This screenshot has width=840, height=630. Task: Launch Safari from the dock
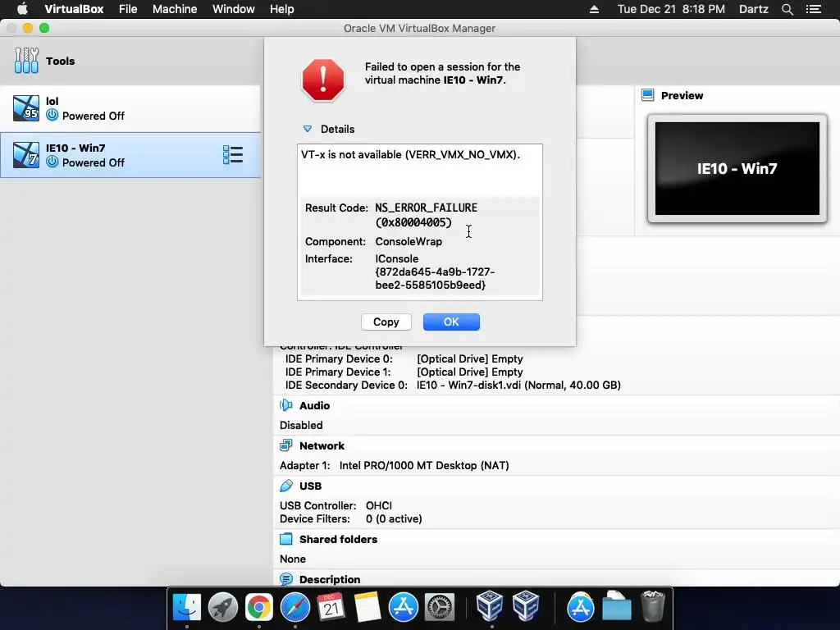coord(295,608)
